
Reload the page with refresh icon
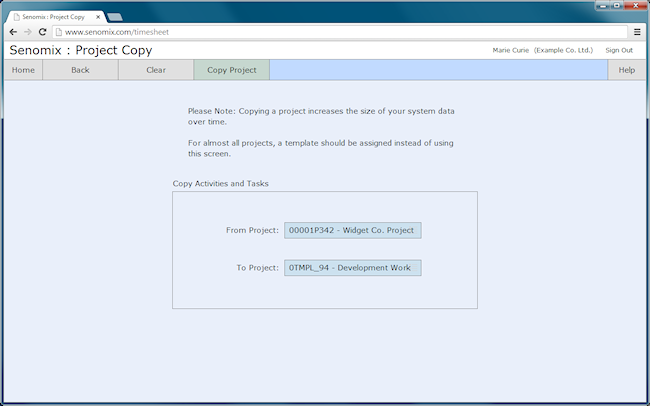(x=42, y=32)
